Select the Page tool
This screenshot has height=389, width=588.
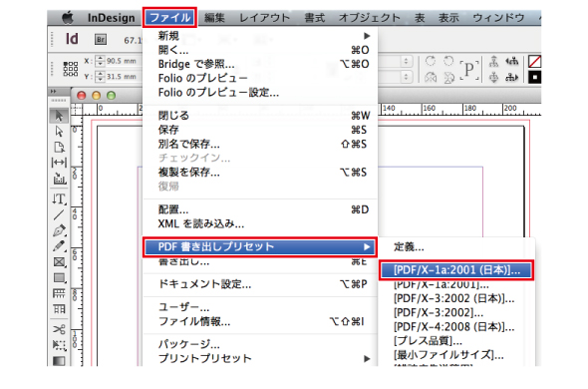[59, 148]
